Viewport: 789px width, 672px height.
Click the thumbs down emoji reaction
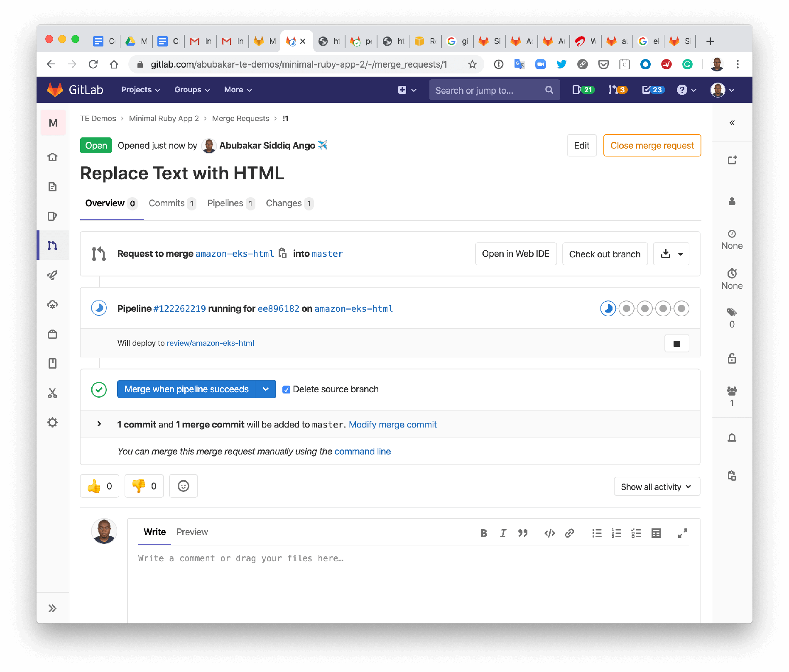pyautogui.click(x=144, y=486)
